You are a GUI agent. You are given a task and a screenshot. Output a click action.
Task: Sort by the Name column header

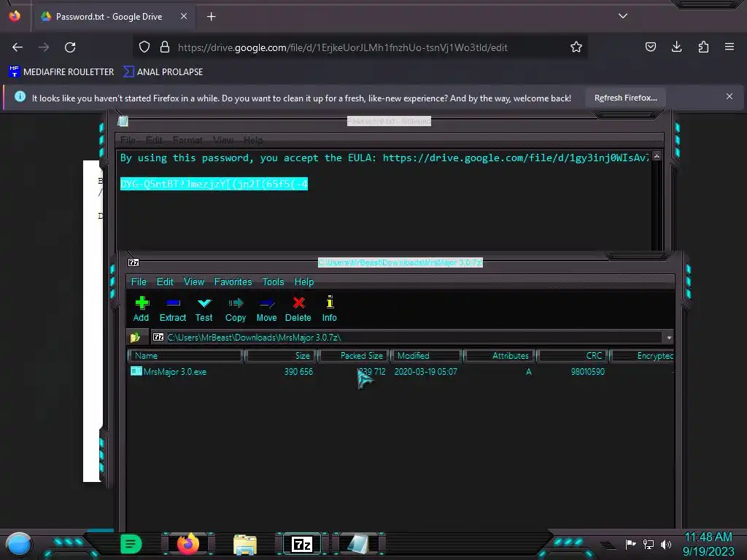(x=185, y=356)
